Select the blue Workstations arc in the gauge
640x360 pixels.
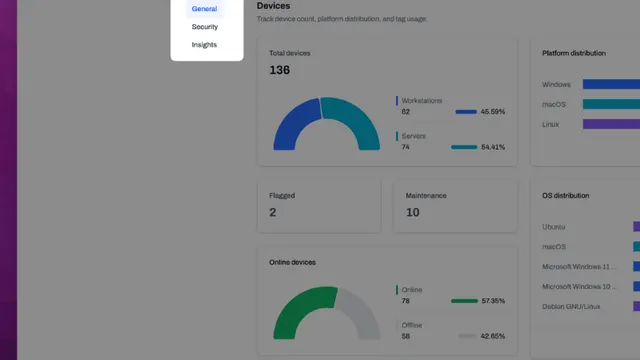click(x=293, y=126)
